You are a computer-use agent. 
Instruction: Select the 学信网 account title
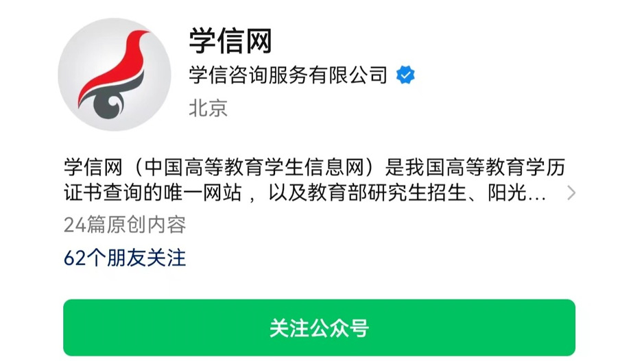click(x=230, y=41)
